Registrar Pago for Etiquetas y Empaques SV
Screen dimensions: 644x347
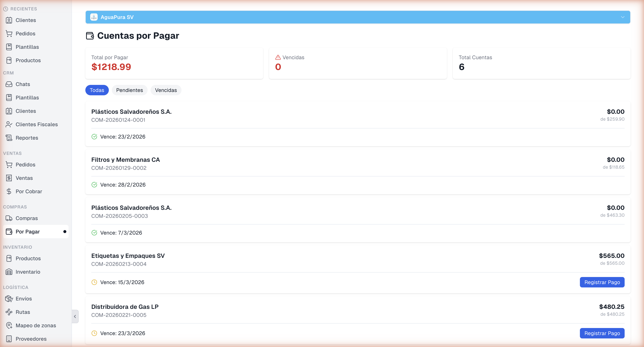click(602, 282)
